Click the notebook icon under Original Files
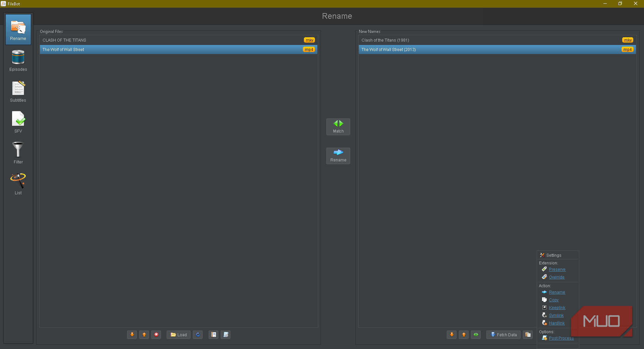Screen dimensions: 644x349 pyautogui.click(x=214, y=335)
